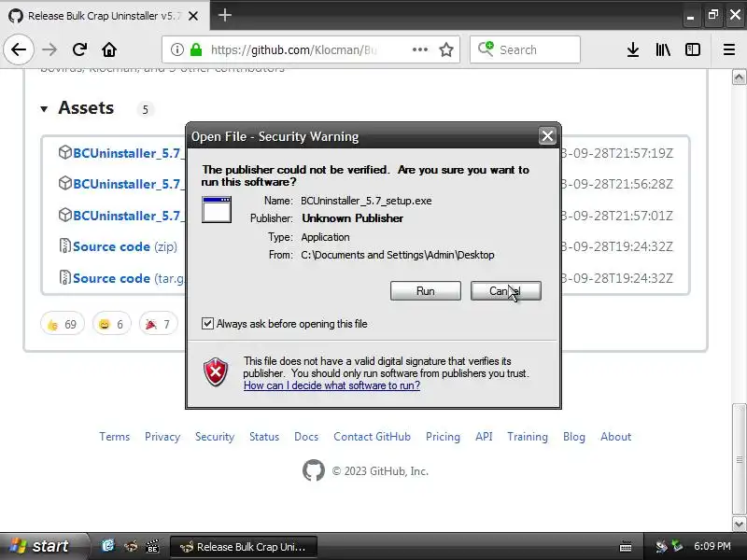Open the Pricing footer link
This screenshot has width=747, height=560.
pyautogui.click(x=443, y=437)
